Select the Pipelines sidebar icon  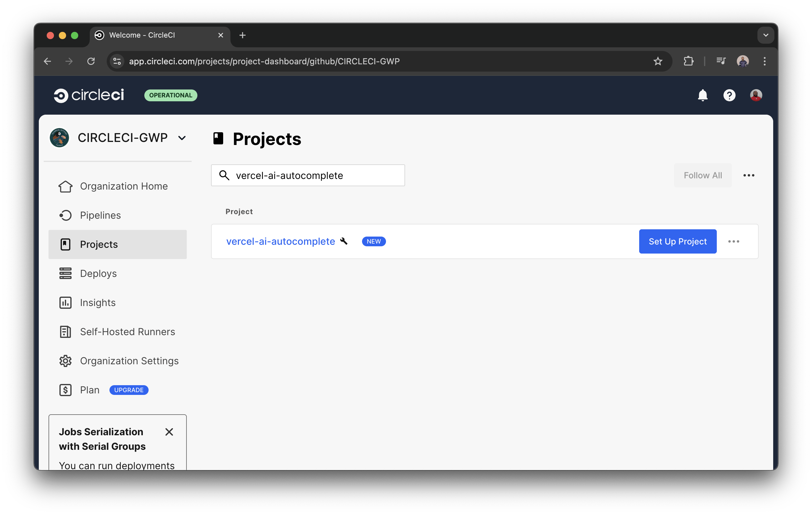[x=66, y=215]
